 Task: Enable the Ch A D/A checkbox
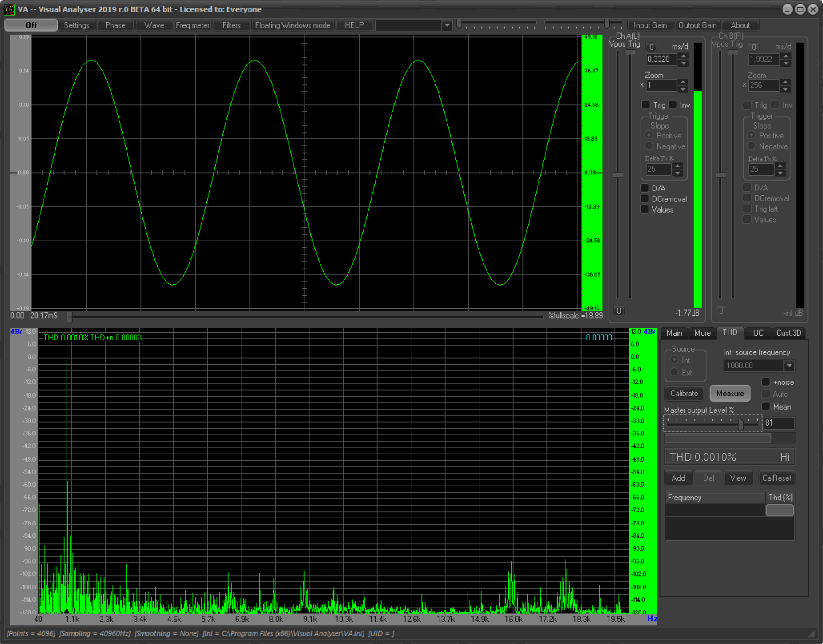(645, 188)
